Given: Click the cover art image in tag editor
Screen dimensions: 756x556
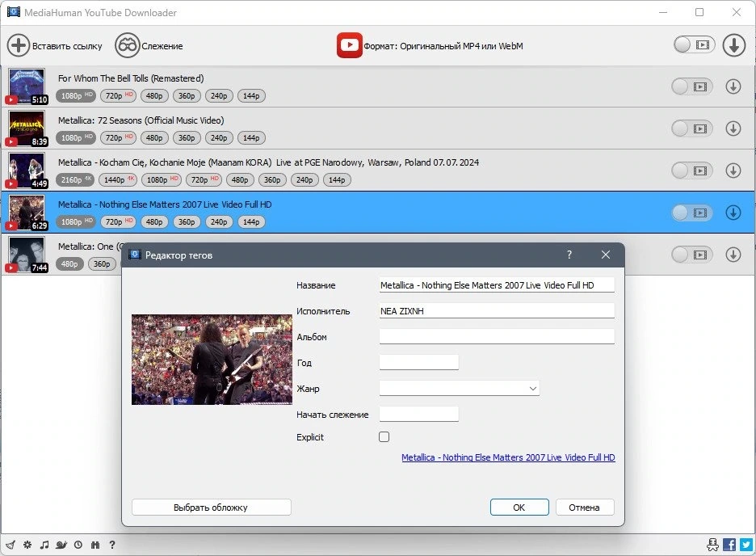Looking at the screenshot, I should click(x=212, y=360).
